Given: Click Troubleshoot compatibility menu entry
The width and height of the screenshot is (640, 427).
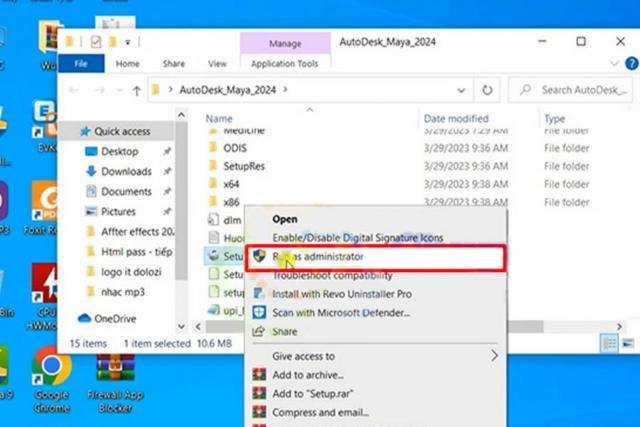Looking at the screenshot, I should point(330,275).
